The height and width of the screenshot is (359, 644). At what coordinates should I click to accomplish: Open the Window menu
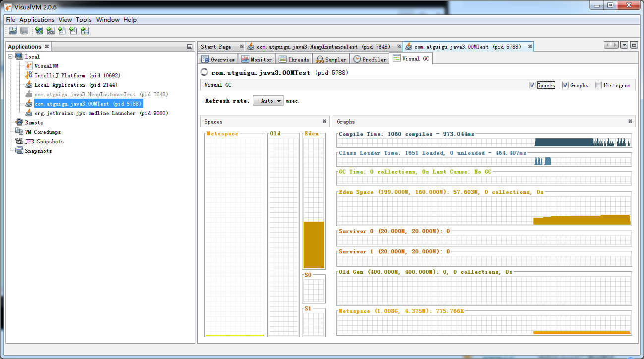pyautogui.click(x=108, y=20)
